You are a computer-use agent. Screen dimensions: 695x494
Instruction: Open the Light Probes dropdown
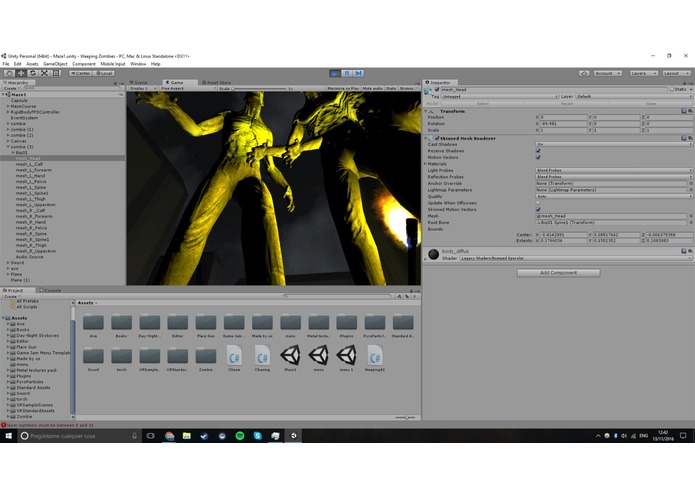click(x=614, y=170)
